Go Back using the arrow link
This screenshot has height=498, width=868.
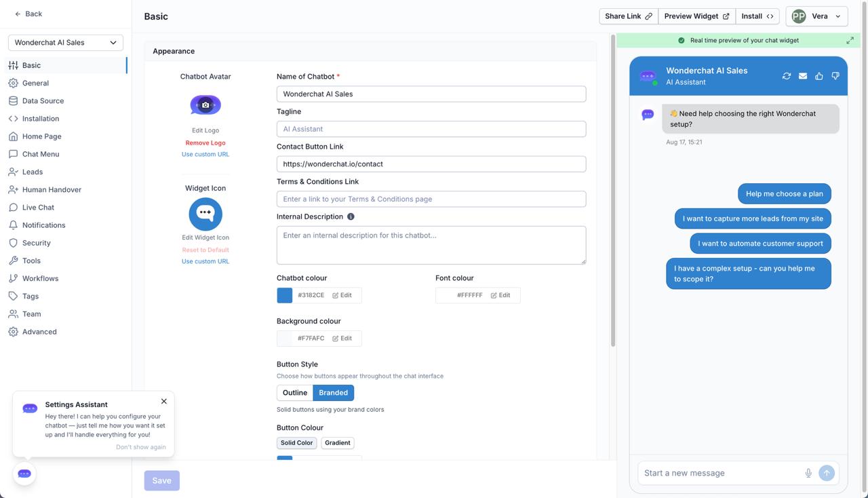coord(28,14)
